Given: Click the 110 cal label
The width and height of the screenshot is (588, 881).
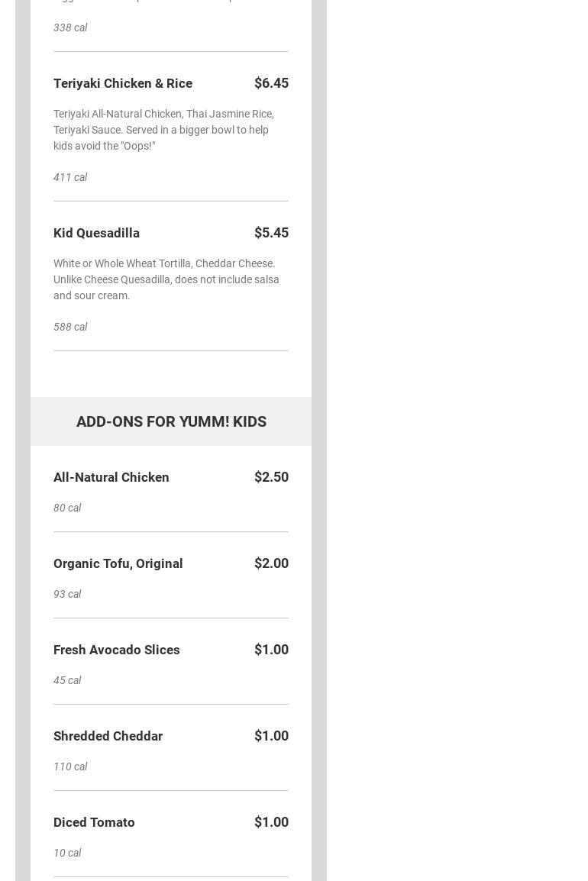Looking at the screenshot, I should tap(70, 766).
